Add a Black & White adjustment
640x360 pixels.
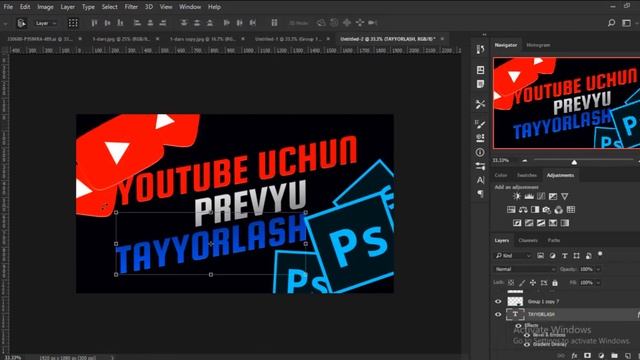tap(535, 210)
